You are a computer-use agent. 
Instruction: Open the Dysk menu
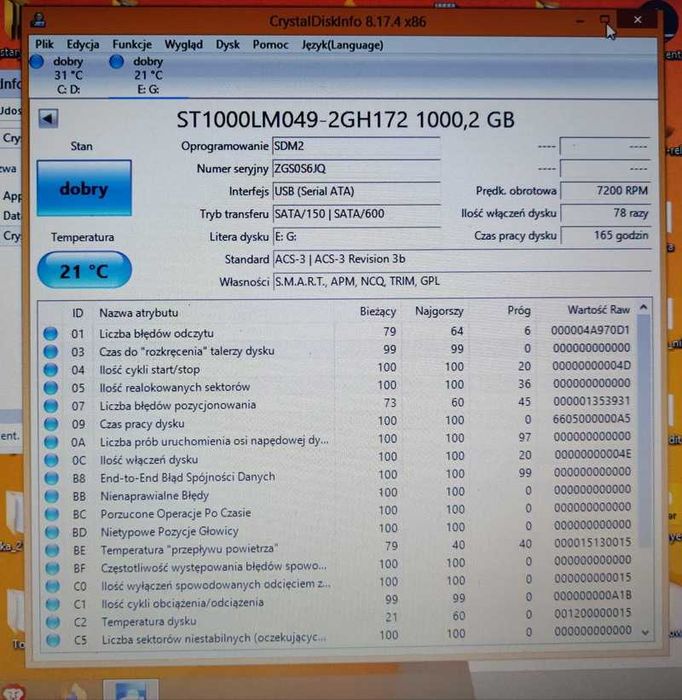[228, 45]
